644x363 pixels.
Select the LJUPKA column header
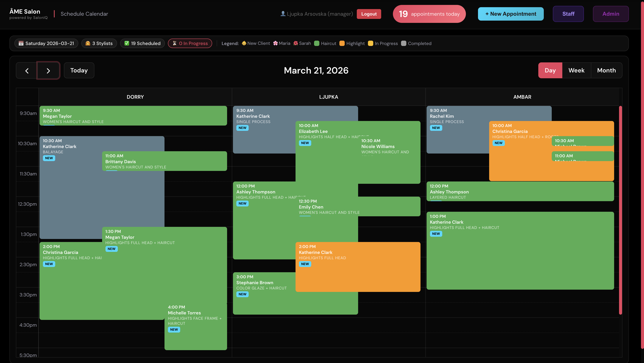click(329, 97)
